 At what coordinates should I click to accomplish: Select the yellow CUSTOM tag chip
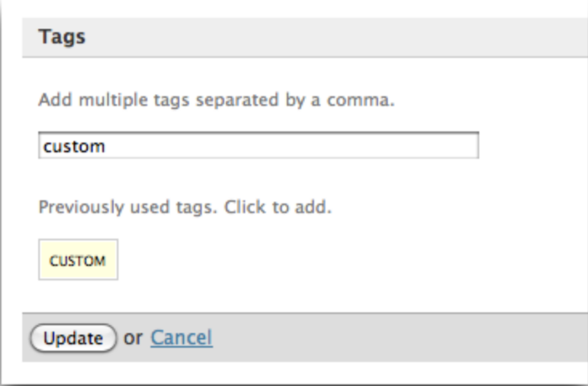click(x=78, y=260)
